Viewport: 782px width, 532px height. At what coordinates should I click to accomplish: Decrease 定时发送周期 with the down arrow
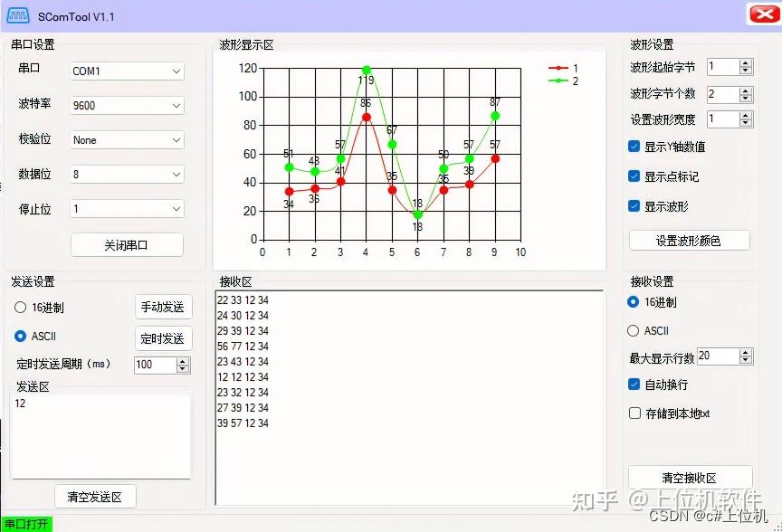183,369
